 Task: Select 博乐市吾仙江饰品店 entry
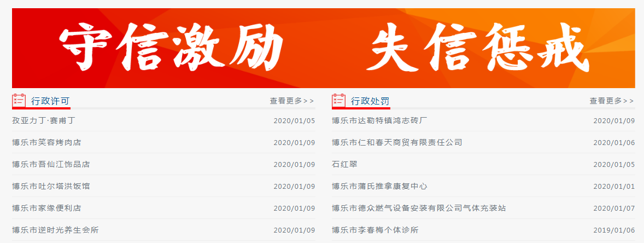[x=51, y=164]
